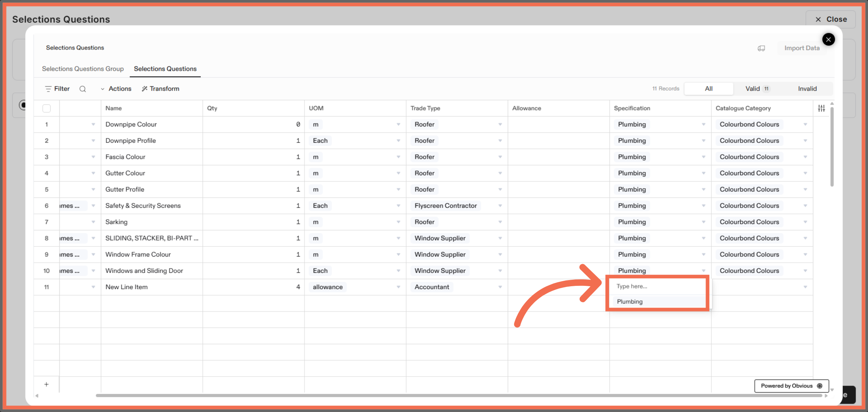The width and height of the screenshot is (868, 412).
Task: Switch the records filter to Invalid
Action: 807,89
